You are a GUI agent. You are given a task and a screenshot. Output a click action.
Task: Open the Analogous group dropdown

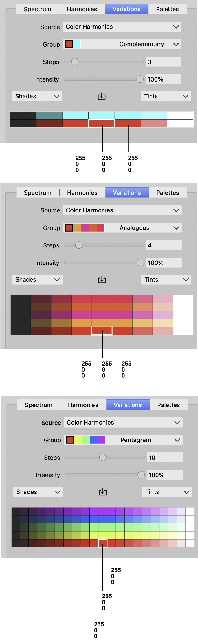(x=122, y=228)
